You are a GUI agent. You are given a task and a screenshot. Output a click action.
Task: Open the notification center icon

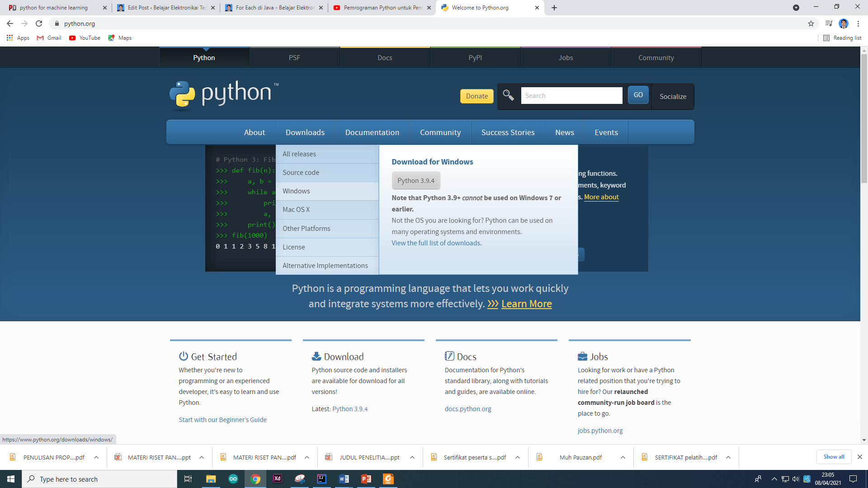tap(853, 479)
